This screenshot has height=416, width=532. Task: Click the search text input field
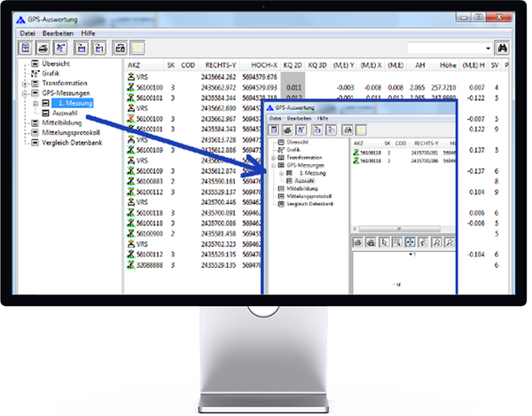point(443,47)
